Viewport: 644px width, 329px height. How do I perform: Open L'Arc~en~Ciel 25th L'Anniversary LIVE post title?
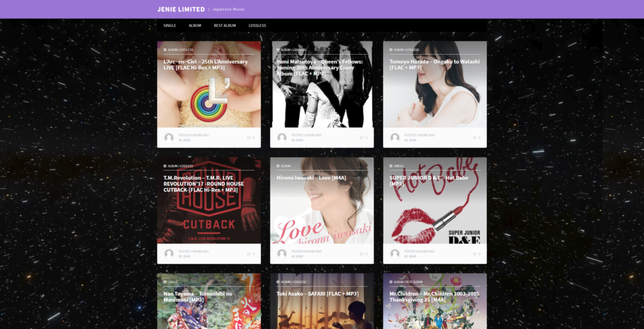coord(206,65)
